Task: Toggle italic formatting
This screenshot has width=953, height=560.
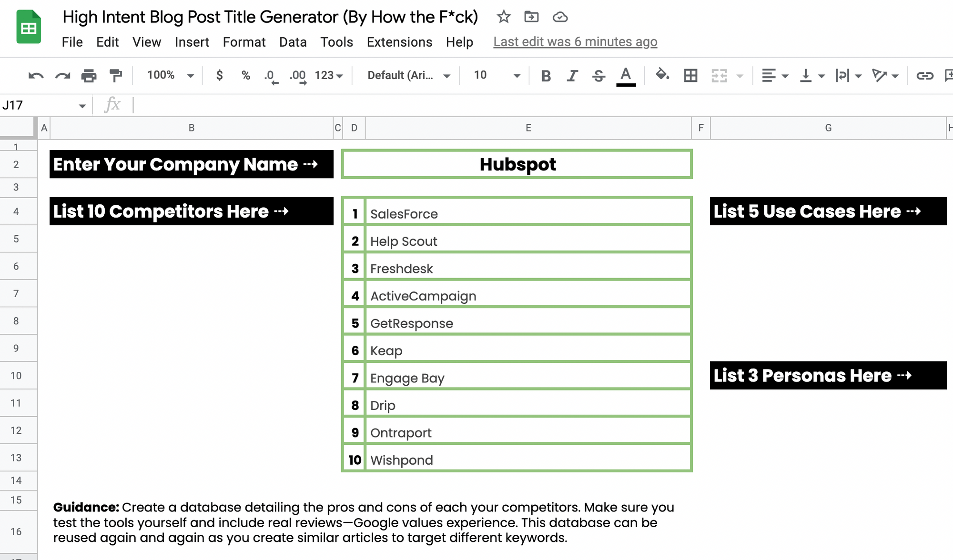Action: [572, 76]
